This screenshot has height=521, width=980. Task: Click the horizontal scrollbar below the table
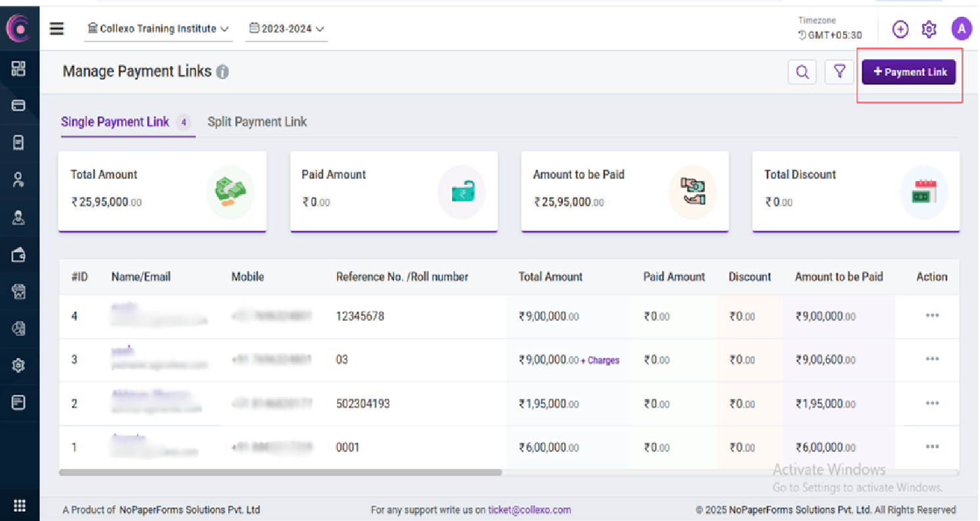pos(280,472)
